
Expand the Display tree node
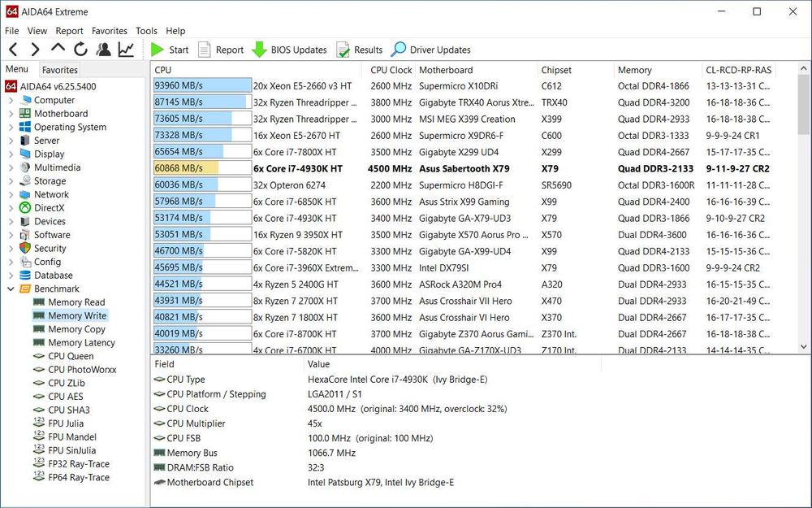(x=11, y=154)
